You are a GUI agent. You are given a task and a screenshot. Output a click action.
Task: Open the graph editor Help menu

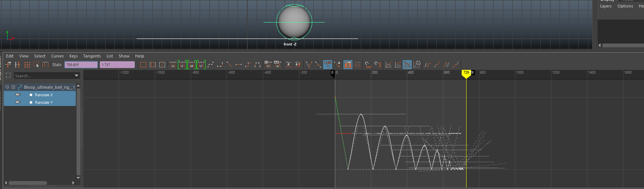point(140,56)
